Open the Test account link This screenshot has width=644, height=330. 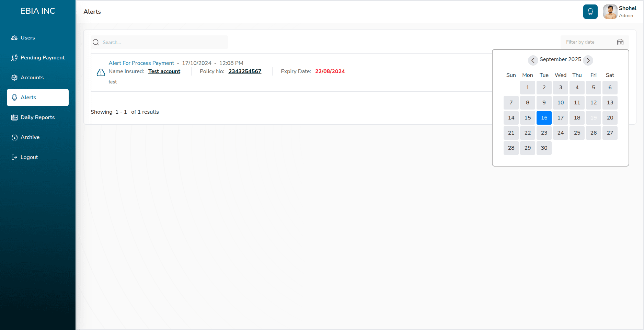tap(164, 71)
